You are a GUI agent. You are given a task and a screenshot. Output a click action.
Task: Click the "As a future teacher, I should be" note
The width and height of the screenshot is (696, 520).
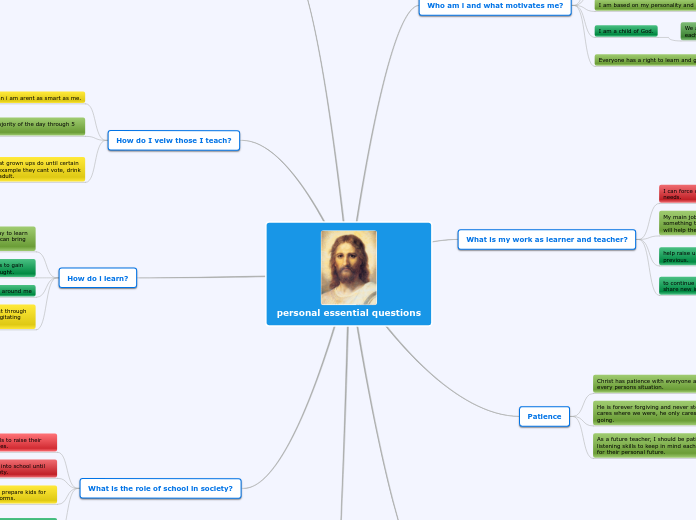pos(645,445)
